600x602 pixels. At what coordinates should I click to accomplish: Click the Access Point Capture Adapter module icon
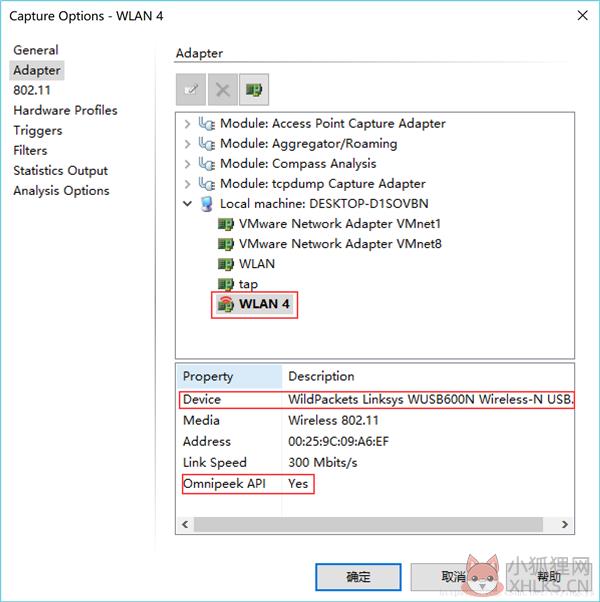[x=207, y=124]
